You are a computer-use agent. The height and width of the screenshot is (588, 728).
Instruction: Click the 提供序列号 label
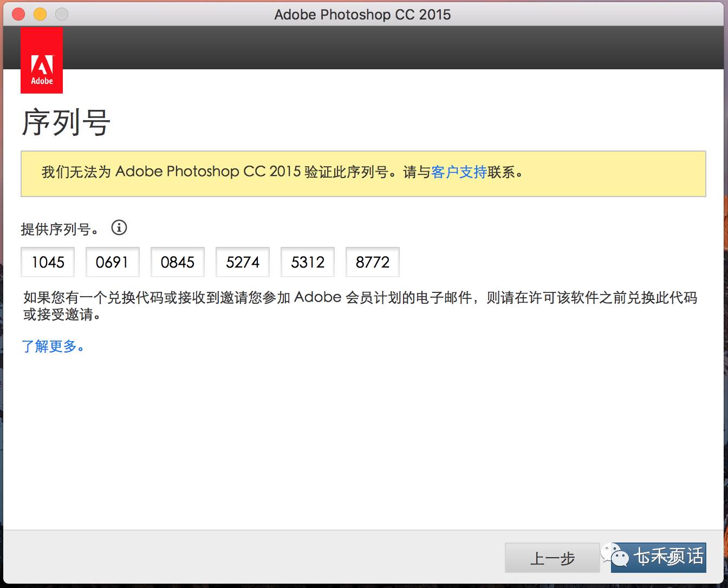[60, 229]
